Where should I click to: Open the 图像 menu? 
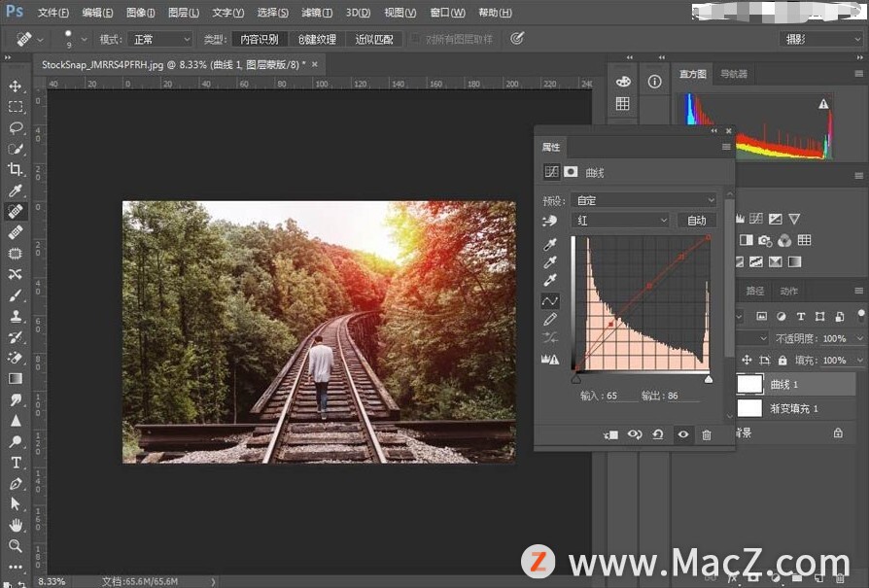(x=140, y=13)
